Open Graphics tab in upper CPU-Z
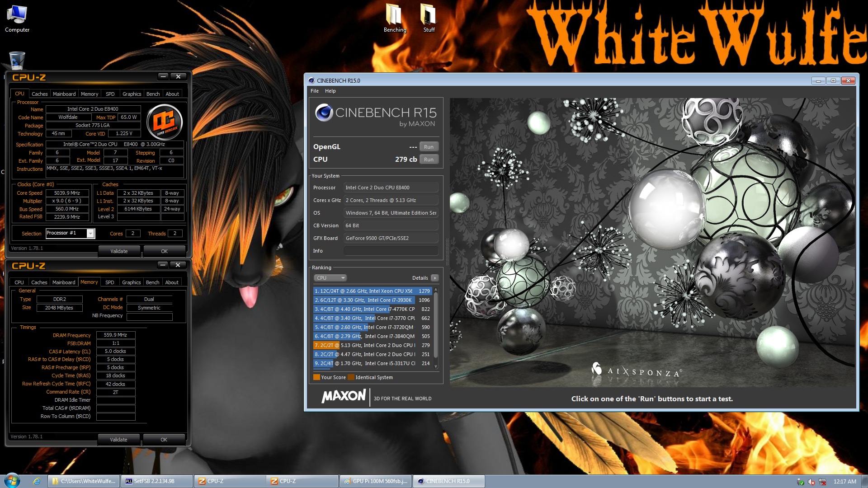 pyautogui.click(x=132, y=94)
